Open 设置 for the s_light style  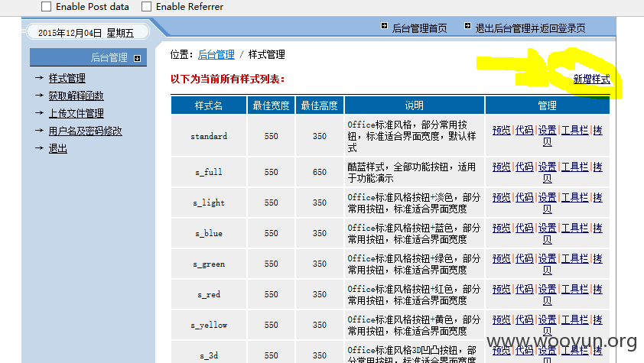tap(547, 197)
